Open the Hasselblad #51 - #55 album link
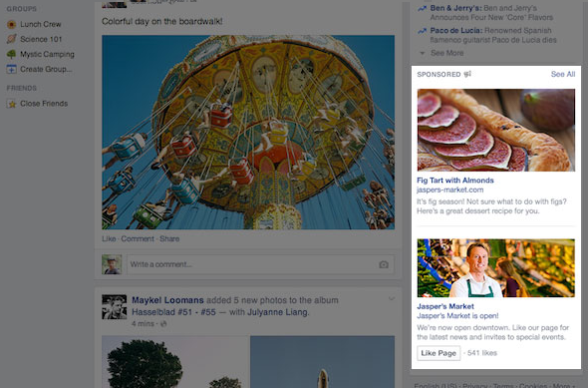 coord(173,312)
